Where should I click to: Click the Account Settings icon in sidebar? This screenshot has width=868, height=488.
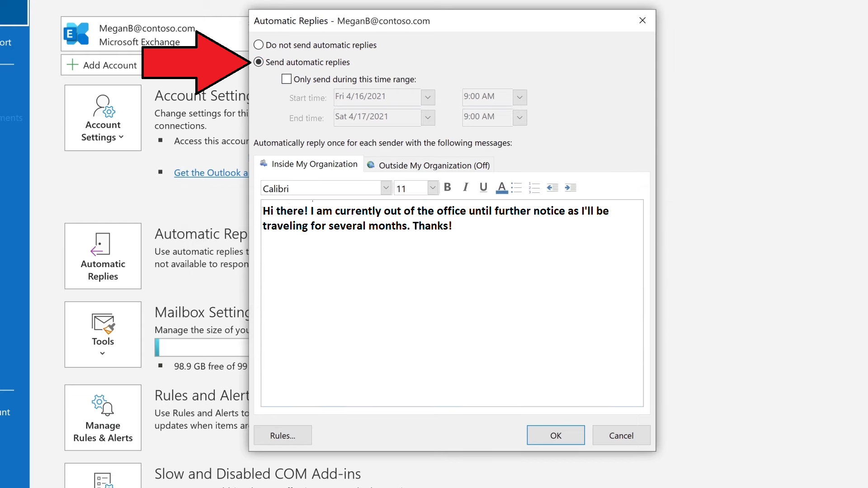click(x=103, y=118)
